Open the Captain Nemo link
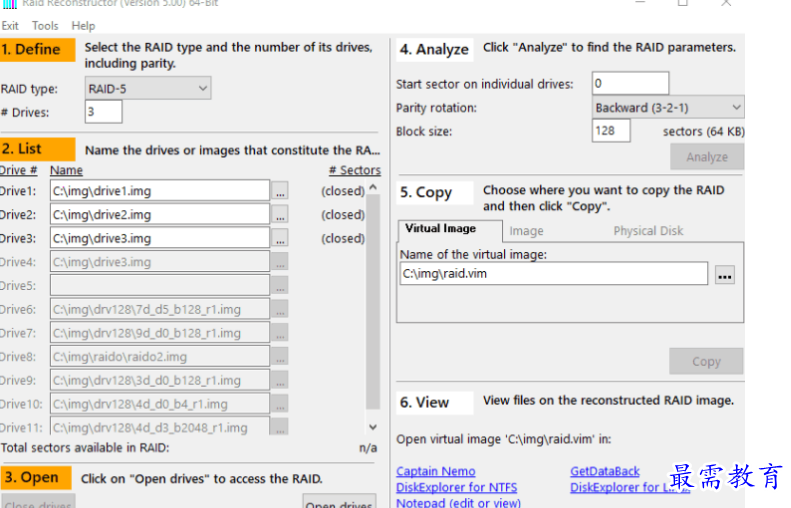Image resolution: width=791 pixels, height=508 pixels. coord(435,471)
